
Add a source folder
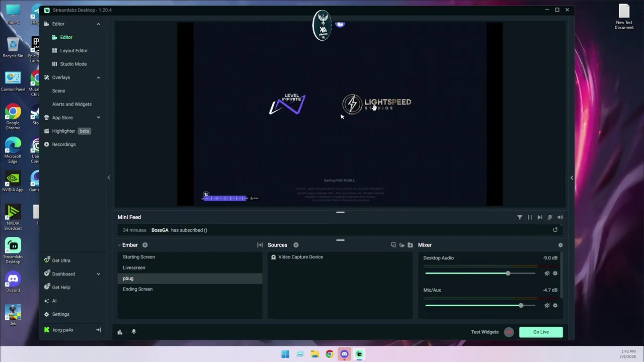pos(410,245)
